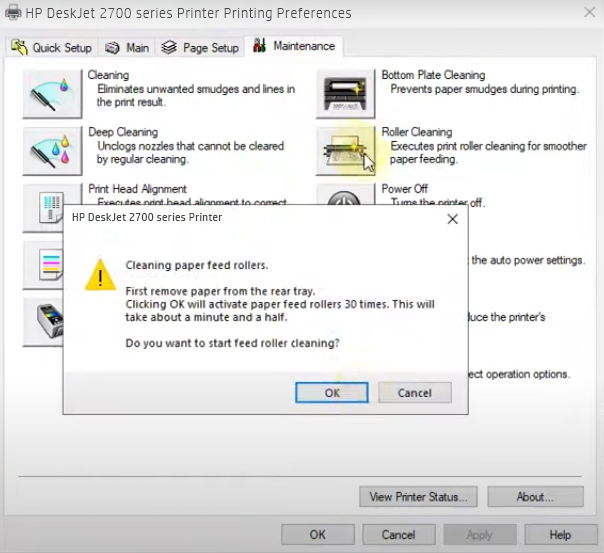Click 'Prevents paper smudges during printing.' description

485,89
